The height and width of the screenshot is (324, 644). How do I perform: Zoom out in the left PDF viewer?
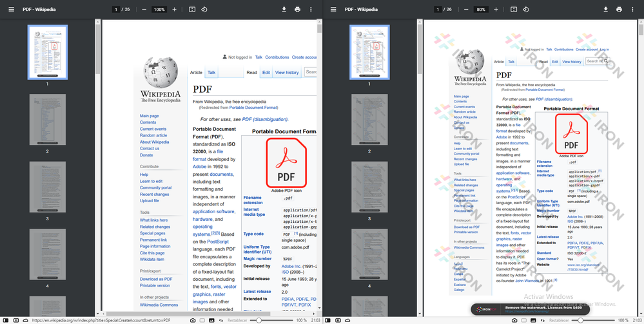point(144,10)
